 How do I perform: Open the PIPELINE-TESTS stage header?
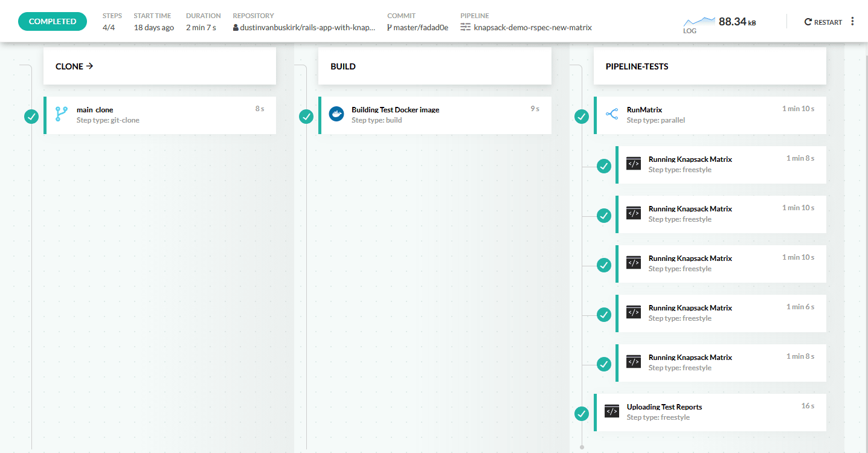(x=637, y=66)
